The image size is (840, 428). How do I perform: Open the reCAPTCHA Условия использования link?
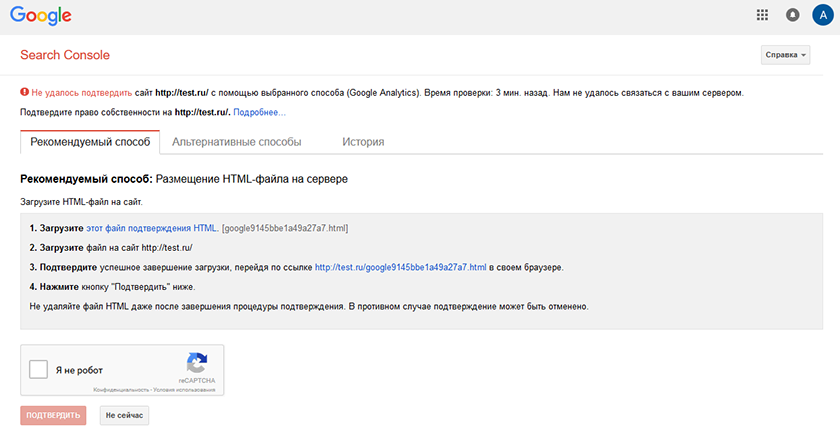point(184,390)
